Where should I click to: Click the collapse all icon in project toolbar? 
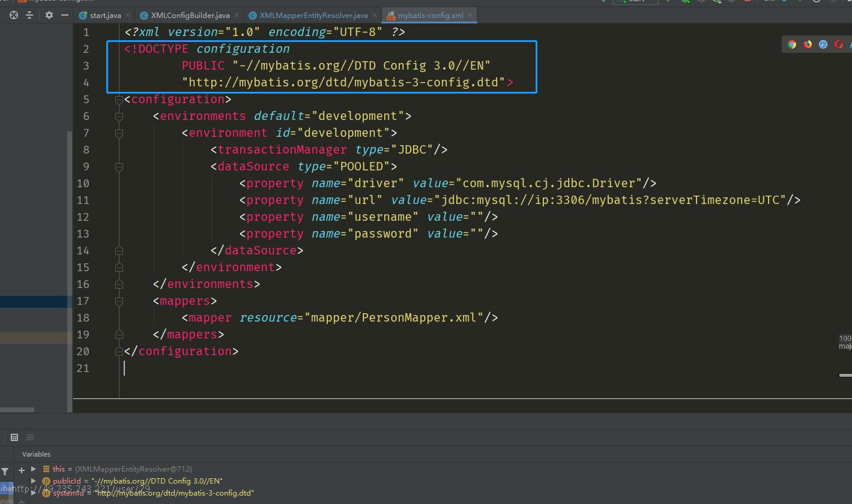(29, 15)
